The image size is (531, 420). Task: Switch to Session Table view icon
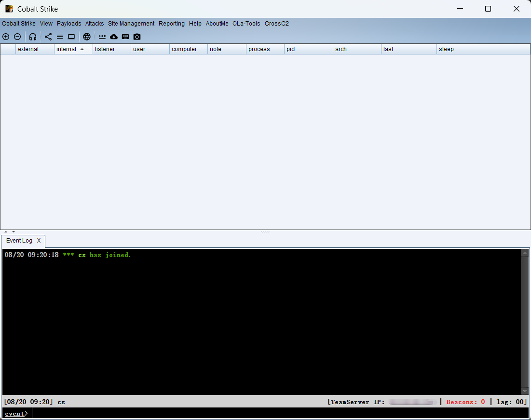(x=60, y=37)
